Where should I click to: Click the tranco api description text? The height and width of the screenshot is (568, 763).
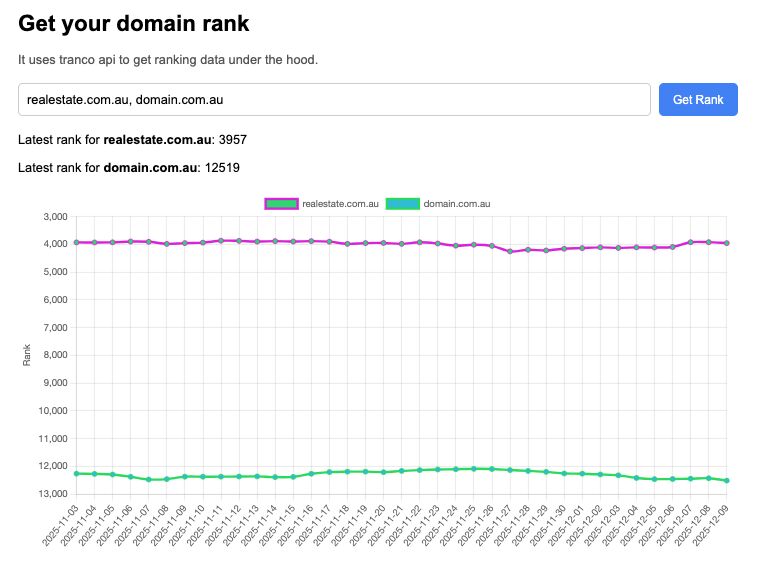tap(167, 60)
